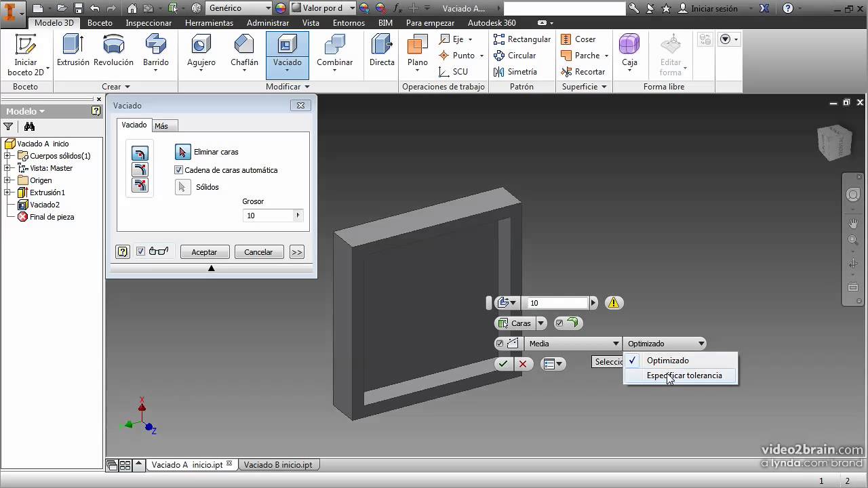Disable Cadena de caras automática
Image resolution: width=868 pixels, height=488 pixels.
(x=178, y=170)
